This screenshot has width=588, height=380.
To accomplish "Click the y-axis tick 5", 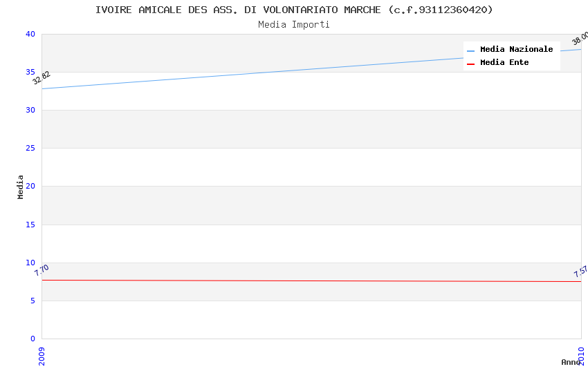I will pos(33,301).
